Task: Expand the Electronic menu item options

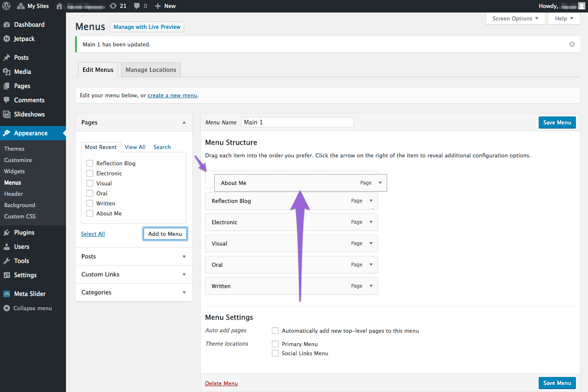Action: (371, 222)
